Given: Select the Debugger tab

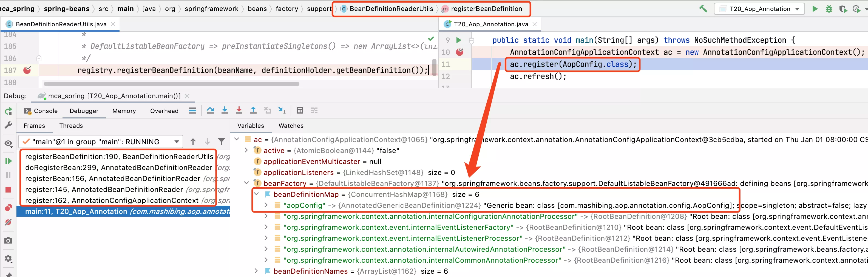Looking at the screenshot, I should click(84, 111).
